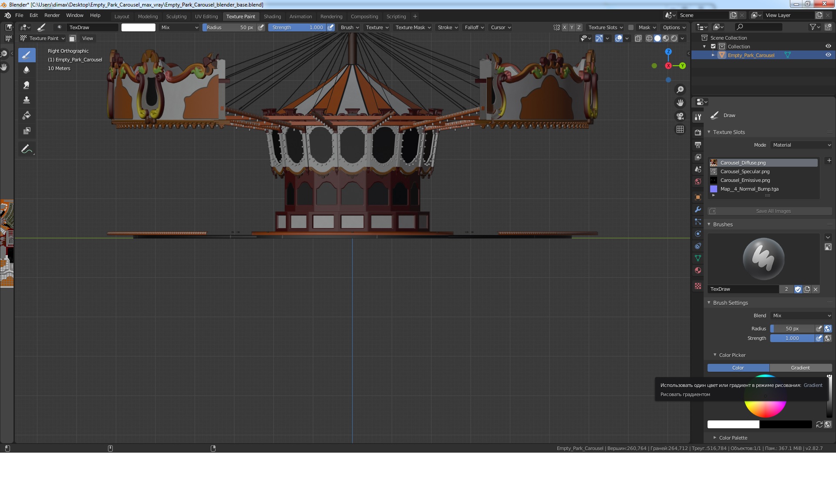Open the Material properties tab
This screenshot has width=836, height=504.
tap(698, 270)
